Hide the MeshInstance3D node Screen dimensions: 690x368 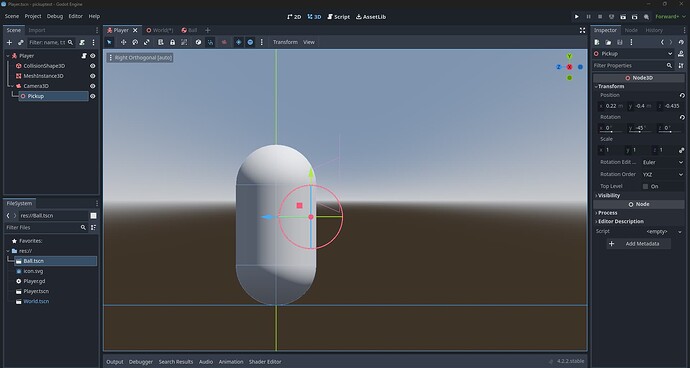point(92,76)
